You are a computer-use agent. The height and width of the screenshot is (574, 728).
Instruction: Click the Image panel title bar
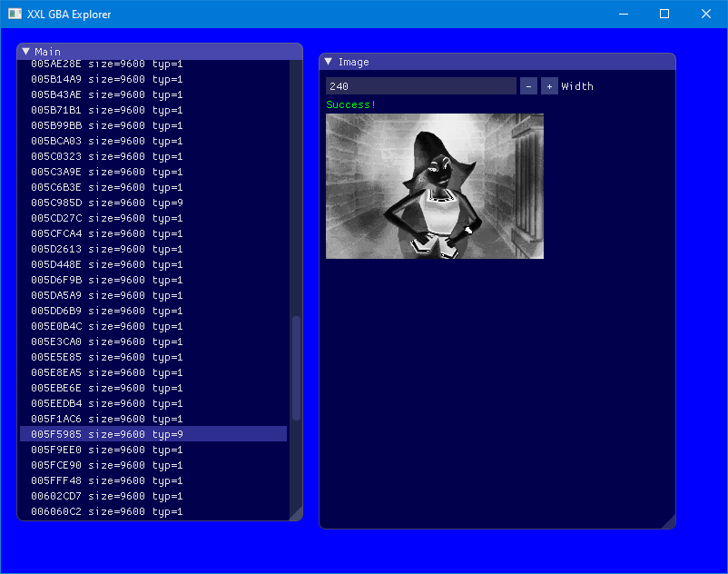point(497,62)
